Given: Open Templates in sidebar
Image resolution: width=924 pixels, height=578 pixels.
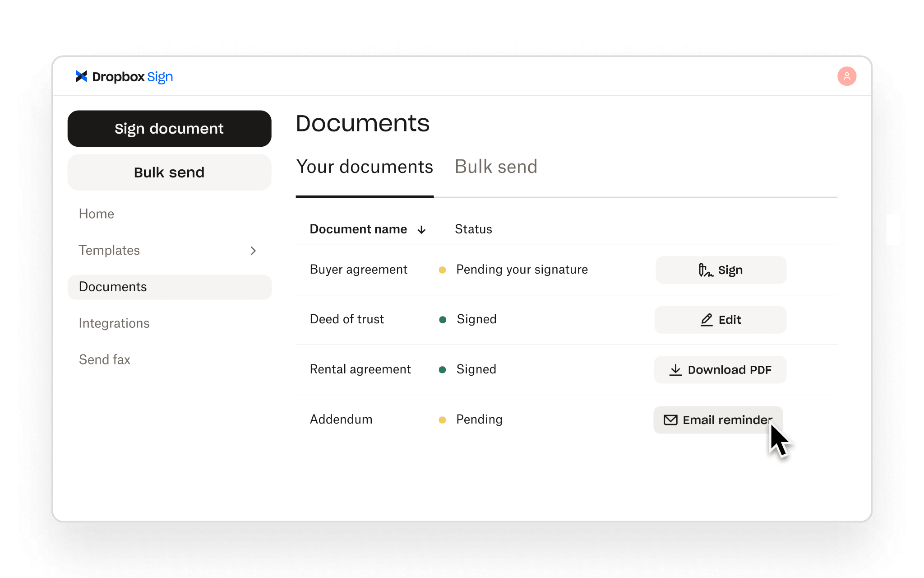Looking at the screenshot, I should tap(109, 250).
